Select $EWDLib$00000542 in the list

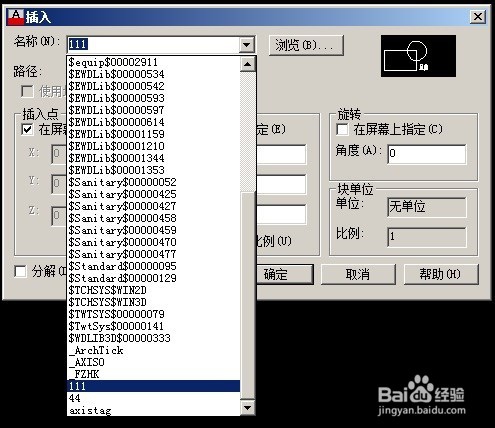(x=153, y=86)
